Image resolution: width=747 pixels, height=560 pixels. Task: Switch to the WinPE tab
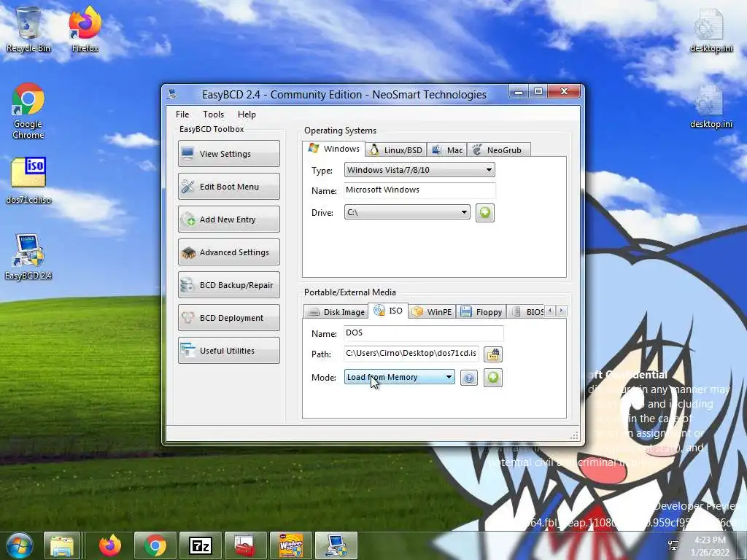pos(432,312)
